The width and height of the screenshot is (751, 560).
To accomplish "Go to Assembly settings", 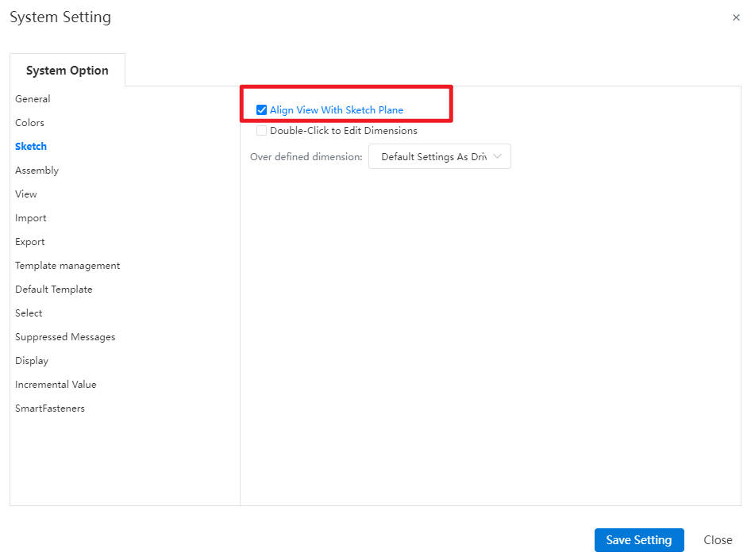I will [37, 171].
